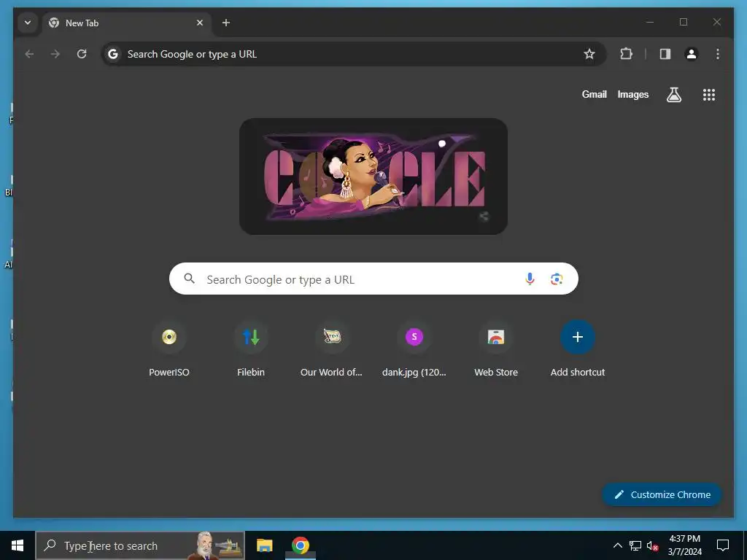
Task: Open the Filebin shortcut
Action: 251,350
